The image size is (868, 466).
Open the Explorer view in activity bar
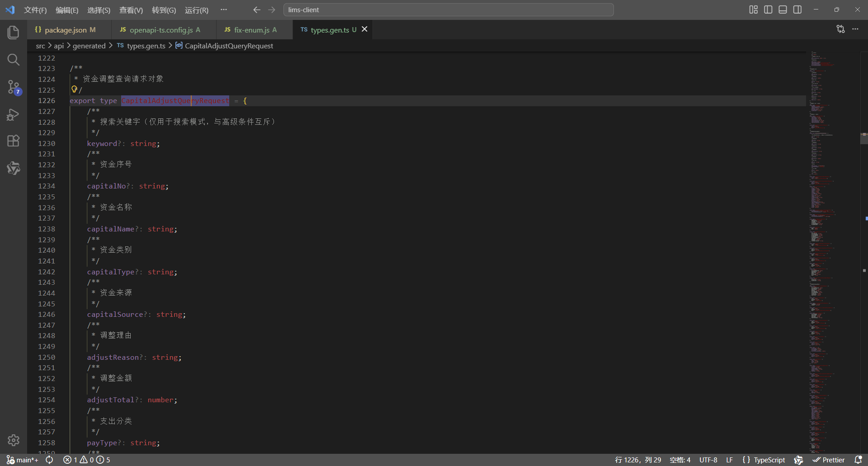pyautogui.click(x=14, y=32)
